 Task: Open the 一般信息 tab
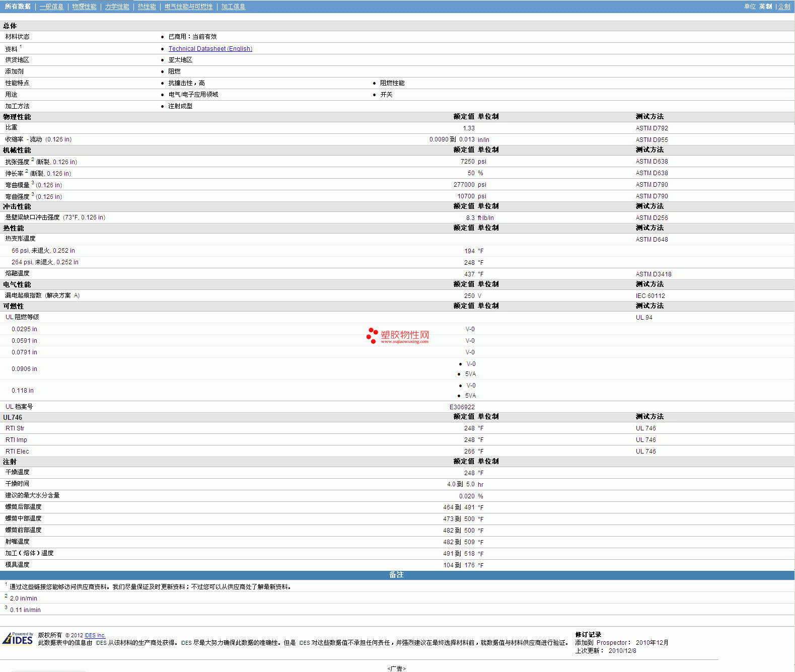coord(51,7)
